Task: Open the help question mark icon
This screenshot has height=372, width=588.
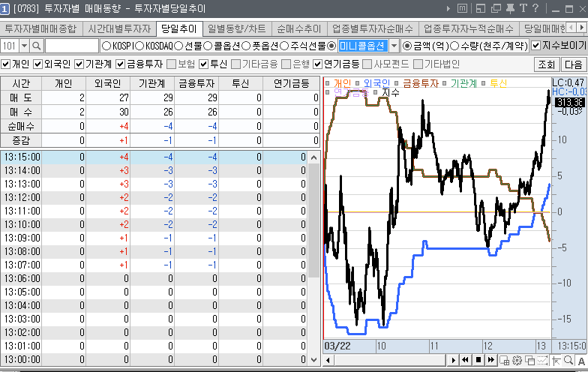Action: coord(536,8)
